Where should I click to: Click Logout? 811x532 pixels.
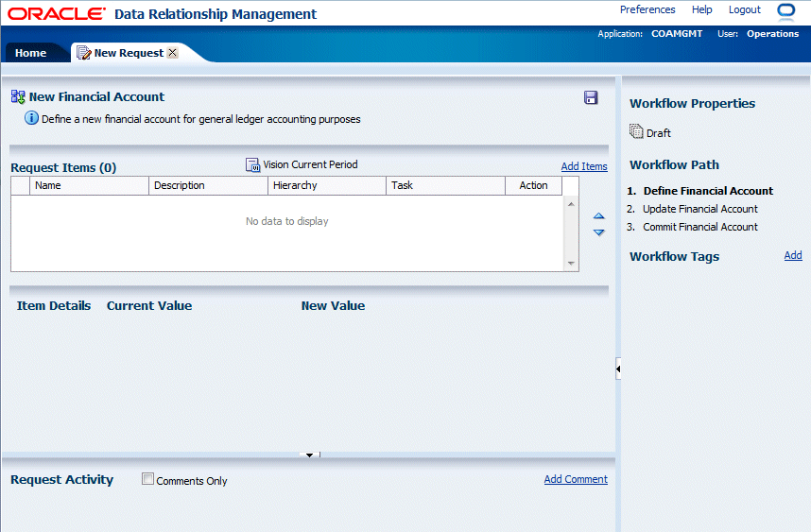pyautogui.click(x=745, y=9)
